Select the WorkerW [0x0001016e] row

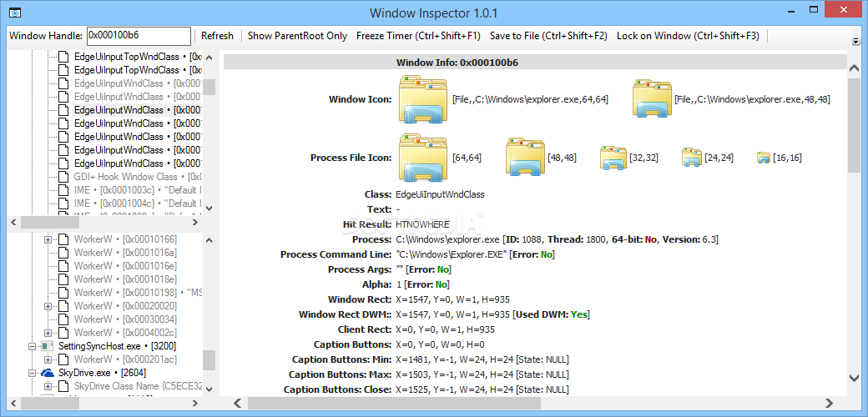click(x=125, y=266)
